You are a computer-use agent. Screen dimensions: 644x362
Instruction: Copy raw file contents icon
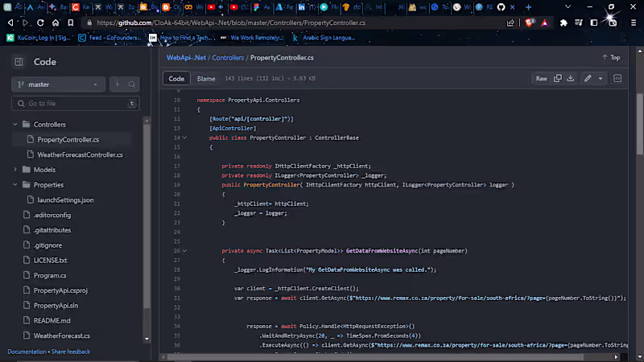tap(557, 79)
